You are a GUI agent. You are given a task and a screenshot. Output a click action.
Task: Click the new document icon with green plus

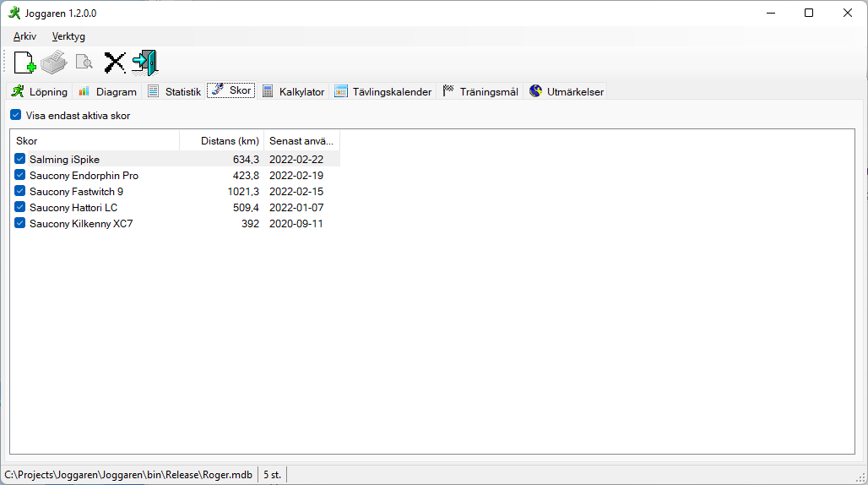tap(25, 63)
